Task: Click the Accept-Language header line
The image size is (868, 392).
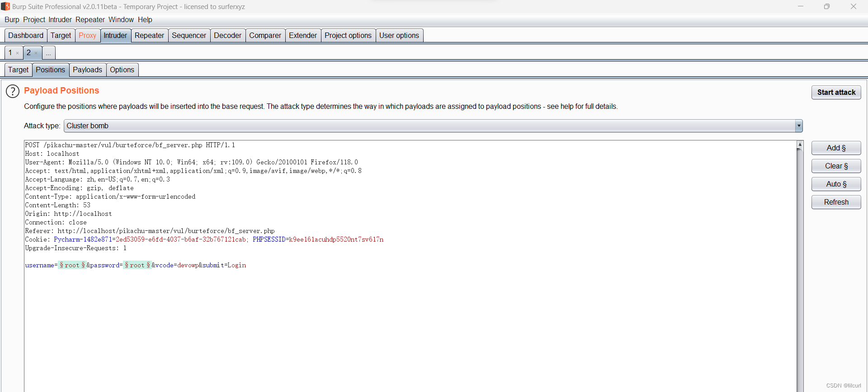Action: pos(97,179)
